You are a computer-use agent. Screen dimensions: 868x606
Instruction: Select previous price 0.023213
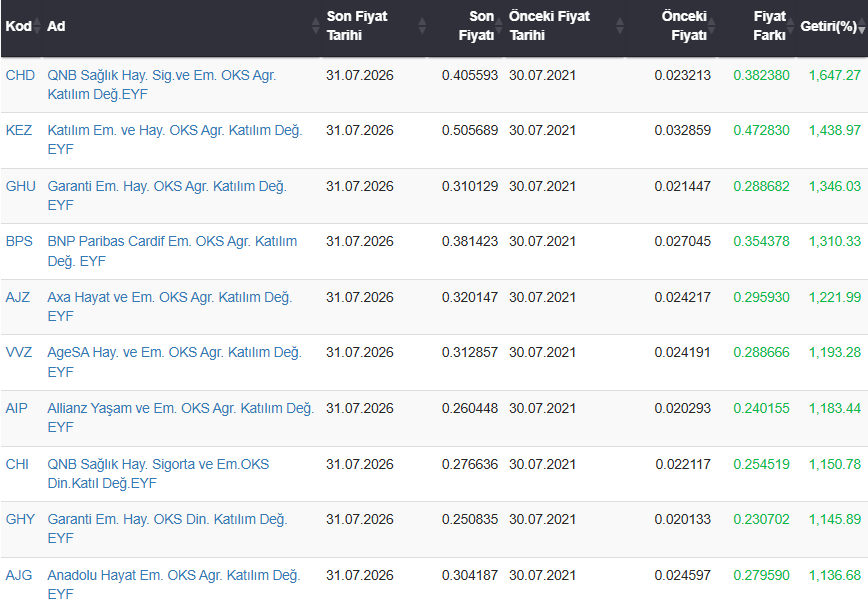tap(683, 75)
